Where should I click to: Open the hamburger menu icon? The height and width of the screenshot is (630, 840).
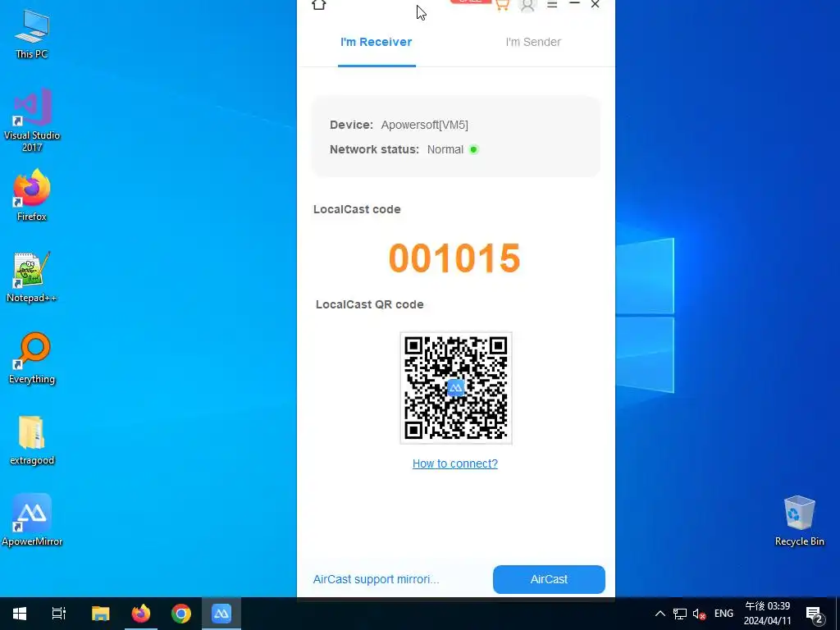552,4
